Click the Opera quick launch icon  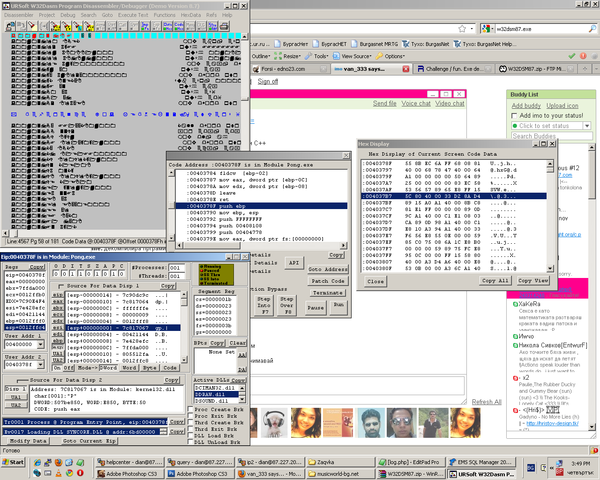tap(80, 473)
